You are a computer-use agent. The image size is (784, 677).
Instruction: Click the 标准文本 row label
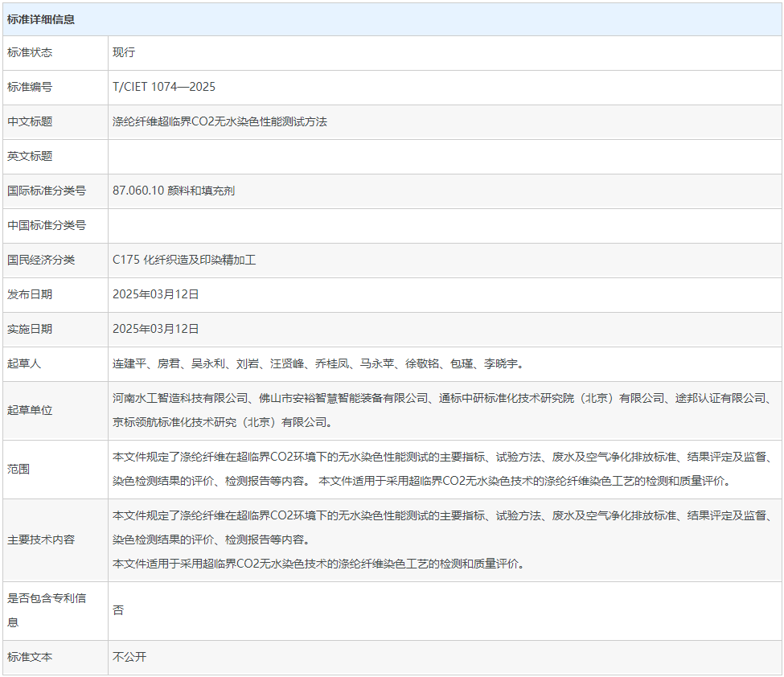pos(30,657)
